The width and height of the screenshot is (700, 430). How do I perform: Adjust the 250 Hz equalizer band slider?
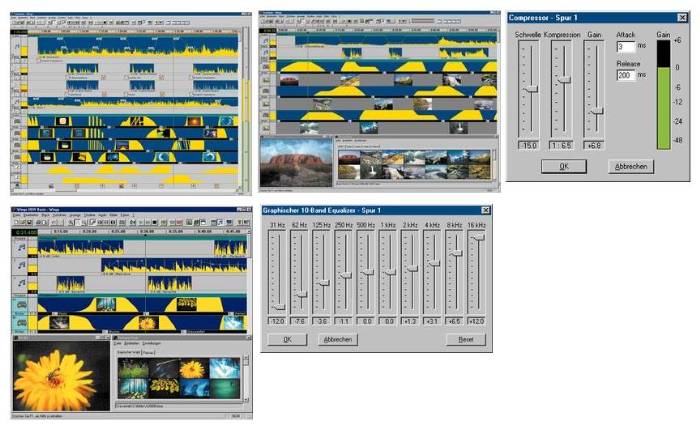[346, 275]
